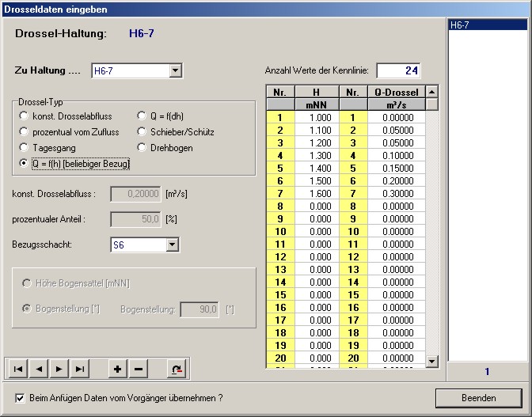Click H cell in row 8
Image resolution: width=532 pixels, height=417 pixels.
coord(317,207)
